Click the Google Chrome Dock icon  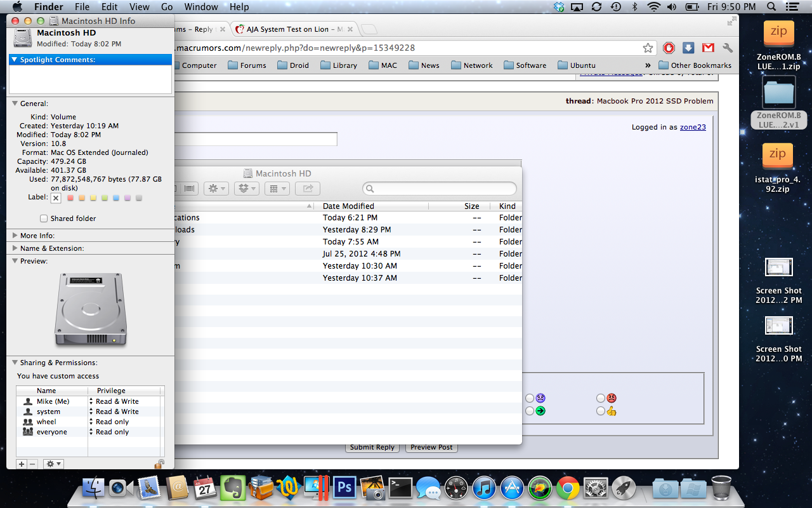click(568, 488)
